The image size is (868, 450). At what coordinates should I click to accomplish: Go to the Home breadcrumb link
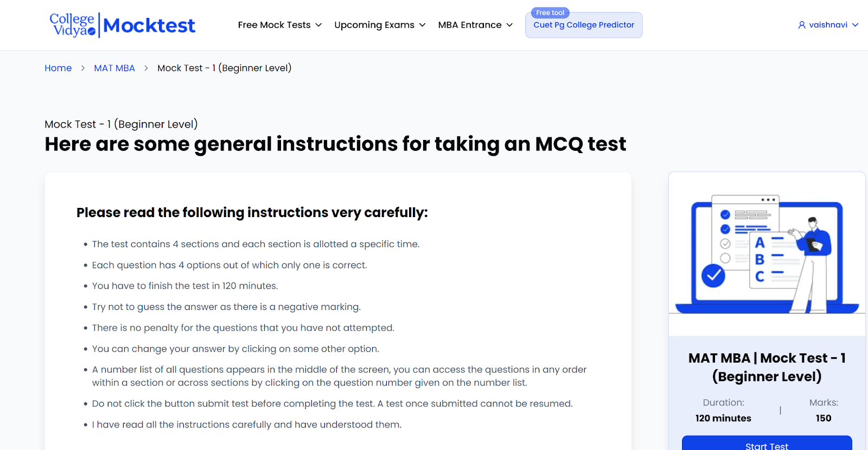58,68
